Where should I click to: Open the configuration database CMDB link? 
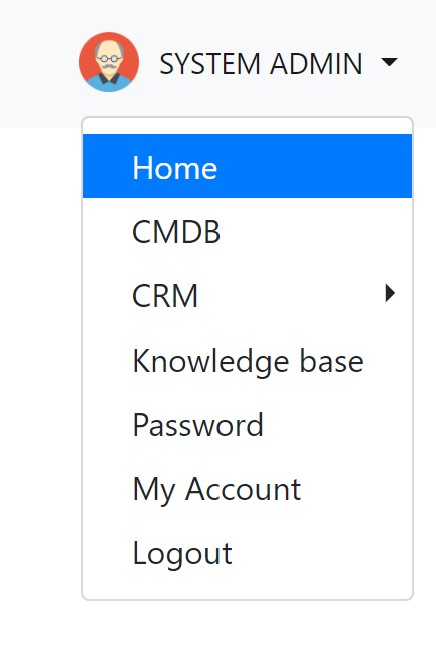pos(248,232)
